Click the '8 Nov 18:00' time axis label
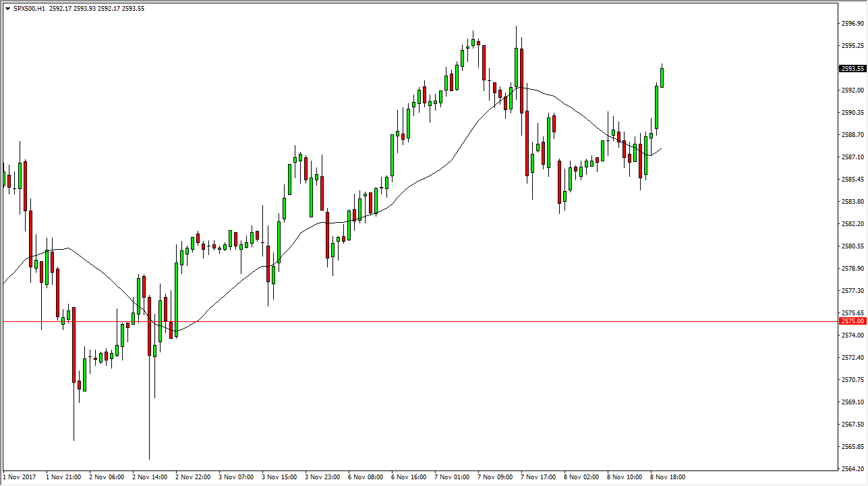868x486 pixels. (x=668, y=477)
